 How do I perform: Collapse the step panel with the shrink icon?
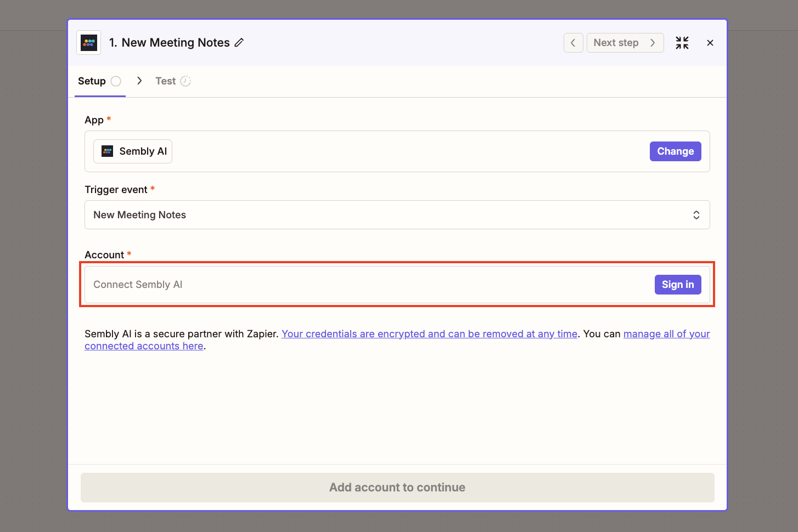pos(682,43)
